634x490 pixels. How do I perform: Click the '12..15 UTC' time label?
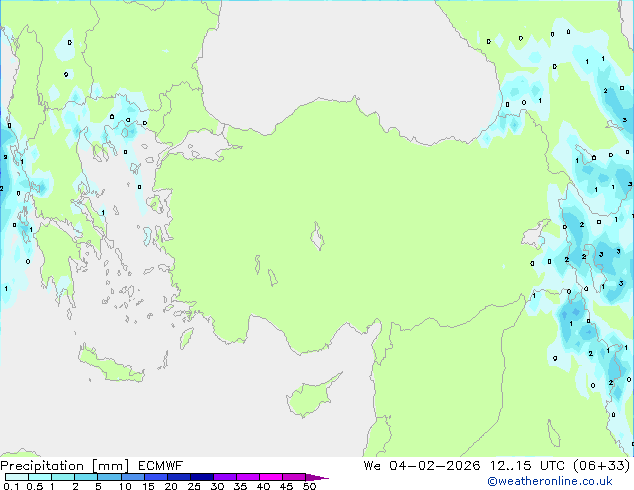527,466
